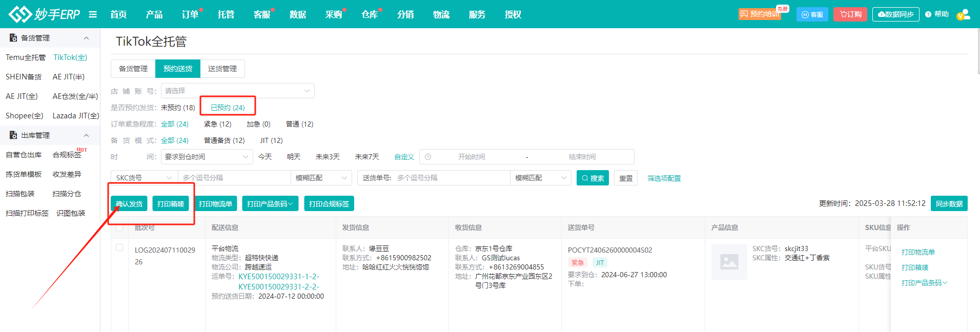This screenshot has width=980, height=332.
Task: Open the 模糊匹配 dropdown beside 送货单号 input
Action: click(x=541, y=178)
